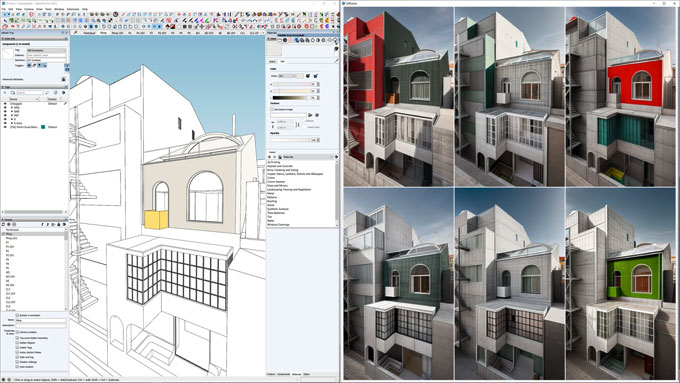Image resolution: width=680 pixels, height=383 pixels.
Task: Open the Tag dropdown in Entity Info
Action: [x=46, y=50]
